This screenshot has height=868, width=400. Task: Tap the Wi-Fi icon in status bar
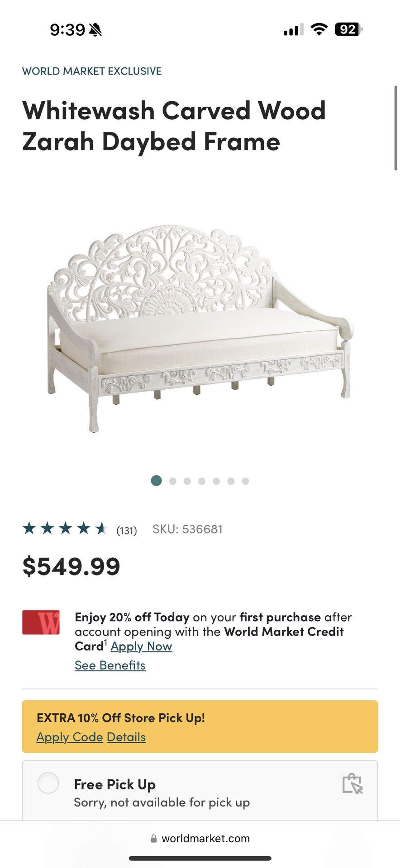point(319,29)
